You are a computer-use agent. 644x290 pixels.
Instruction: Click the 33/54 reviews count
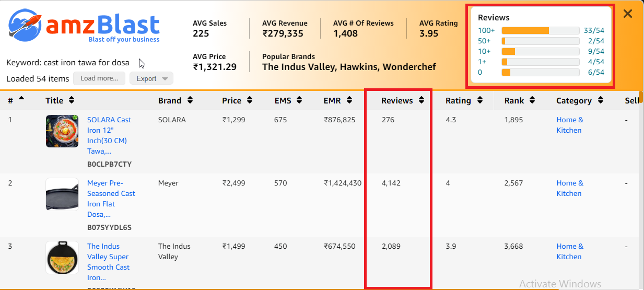click(x=594, y=30)
